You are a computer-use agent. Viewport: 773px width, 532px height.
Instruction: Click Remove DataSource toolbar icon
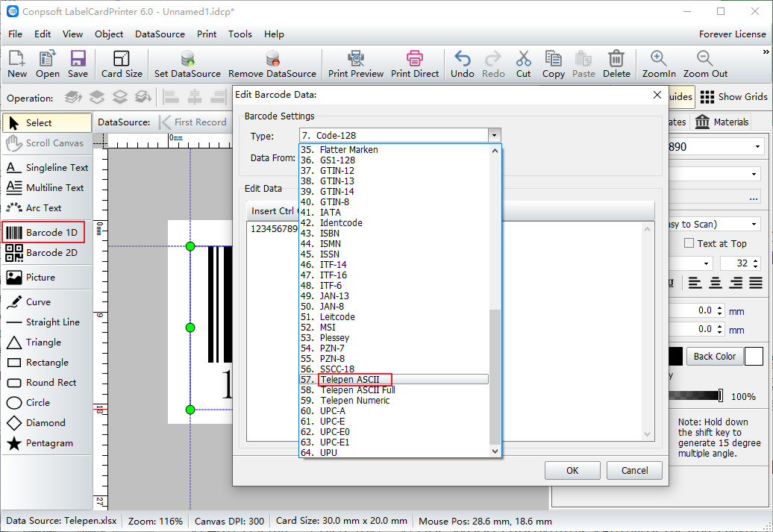pos(272,64)
